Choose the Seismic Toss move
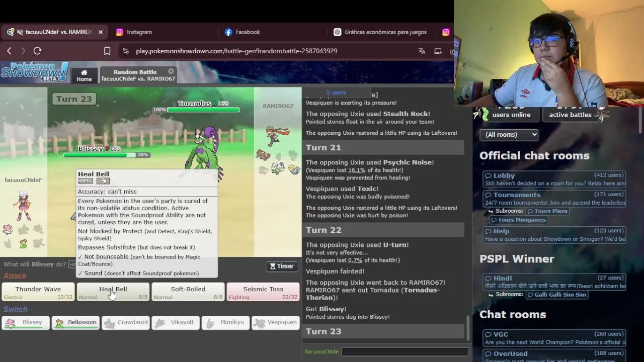The image size is (644, 362). [x=263, y=292]
